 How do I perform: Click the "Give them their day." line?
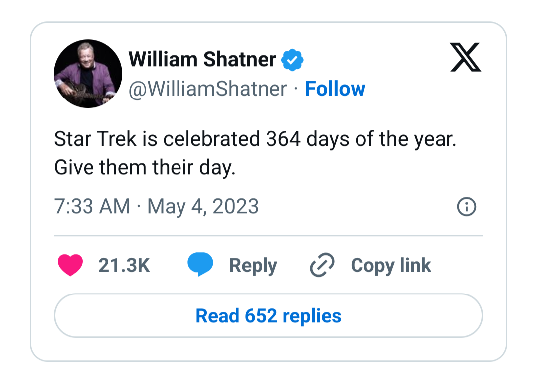pyautogui.click(x=144, y=168)
